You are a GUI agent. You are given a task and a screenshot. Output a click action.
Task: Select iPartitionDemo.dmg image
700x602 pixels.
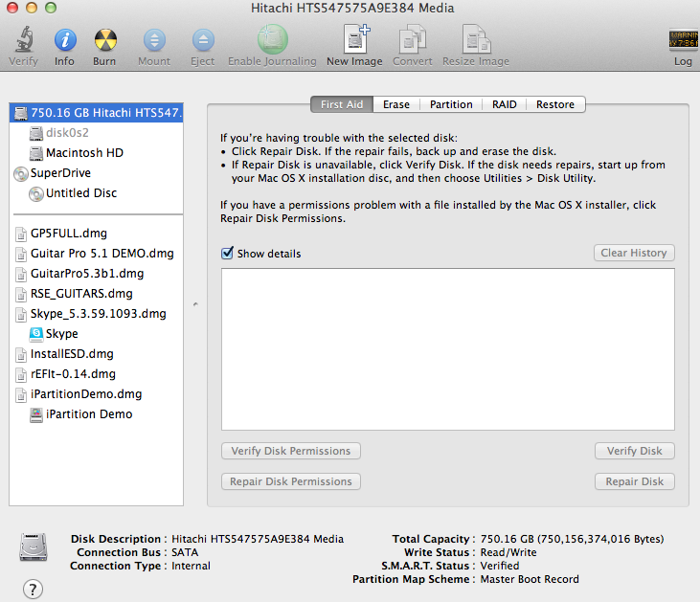(96, 393)
